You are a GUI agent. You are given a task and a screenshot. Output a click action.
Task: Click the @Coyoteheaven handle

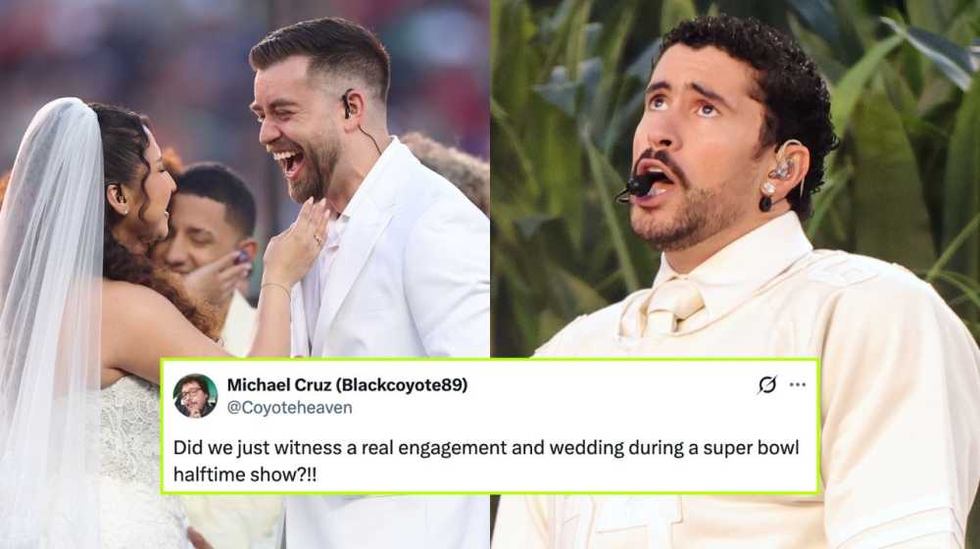coord(289,408)
